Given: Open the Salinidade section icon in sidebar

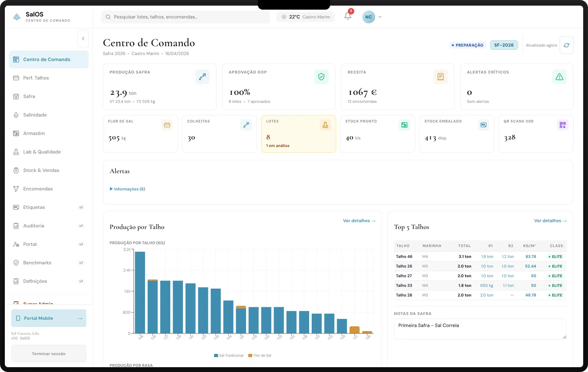Looking at the screenshot, I should pyautogui.click(x=15, y=114).
